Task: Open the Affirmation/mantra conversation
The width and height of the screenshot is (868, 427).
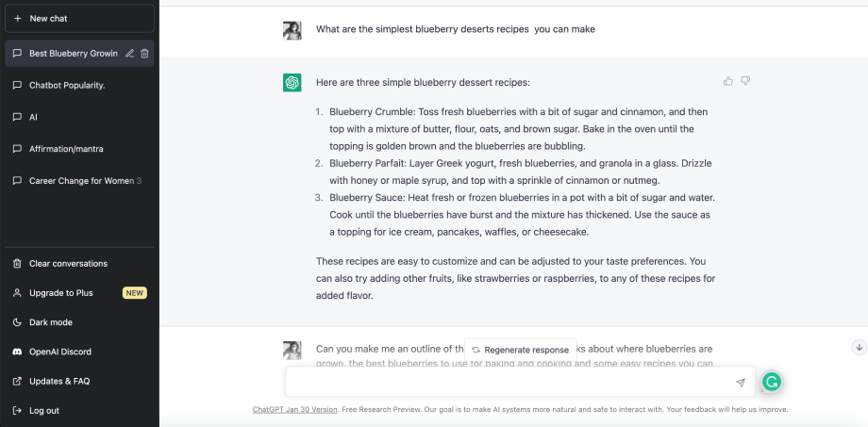Action: pos(66,149)
